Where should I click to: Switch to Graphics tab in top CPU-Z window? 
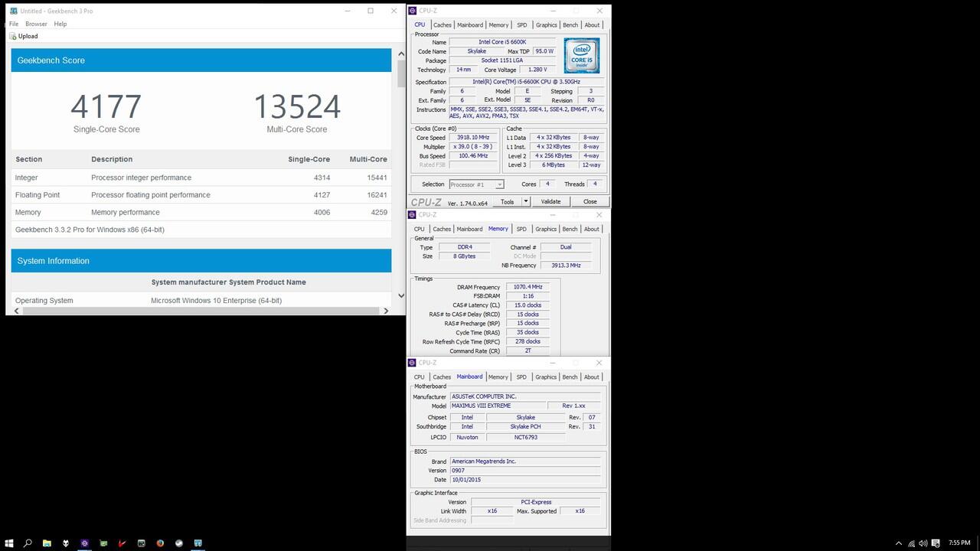click(547, 24)
